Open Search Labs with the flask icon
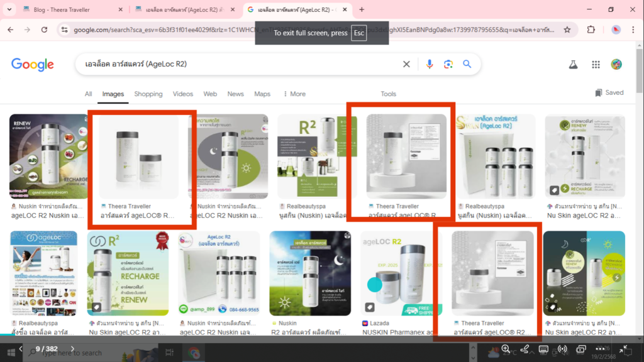The width and height of the screenshot is (644, 362). coord(574,63)
